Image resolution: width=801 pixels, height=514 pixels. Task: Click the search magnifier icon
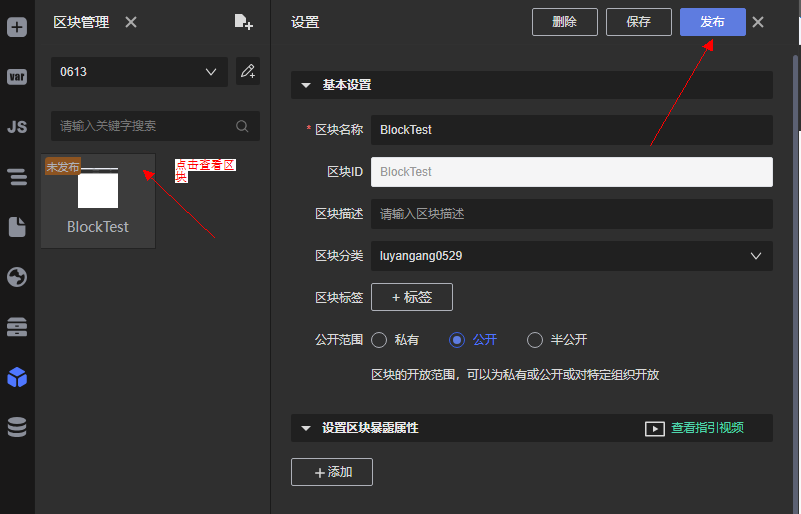coord(242,126)
